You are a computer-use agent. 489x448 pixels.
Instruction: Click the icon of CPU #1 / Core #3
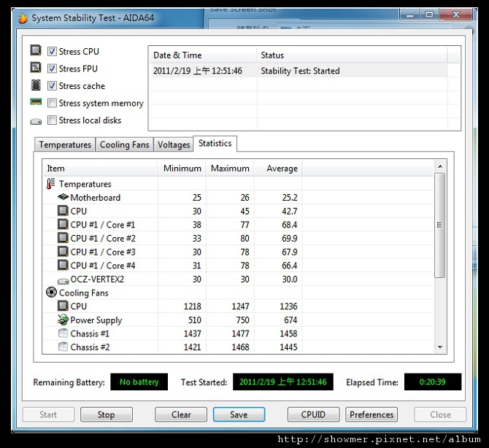click(x=63, y=252)
